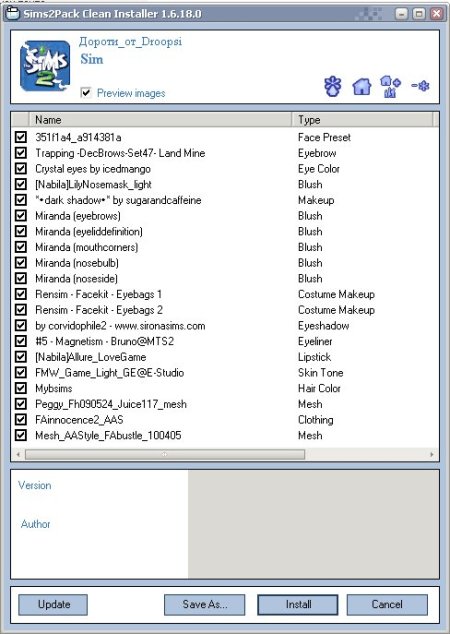
Task: Uncheck the Mybsims hair color item
Action: (x=21, y=388)
